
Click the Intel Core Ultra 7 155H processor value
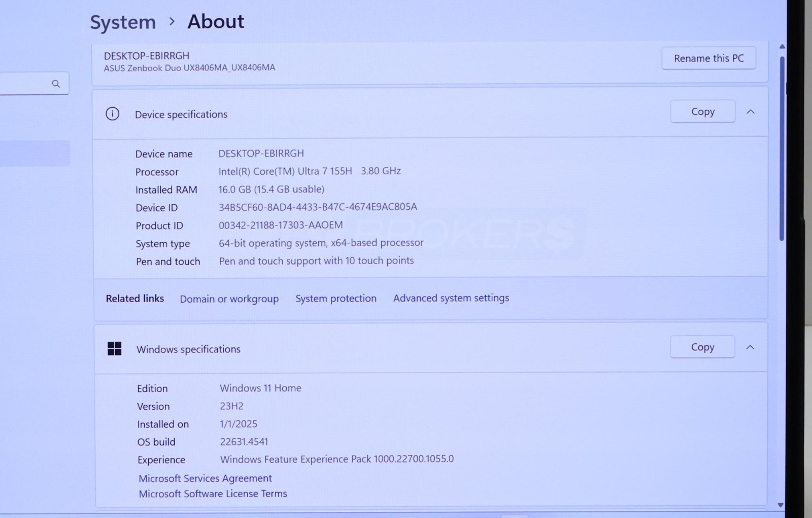(x=310, y=171)
